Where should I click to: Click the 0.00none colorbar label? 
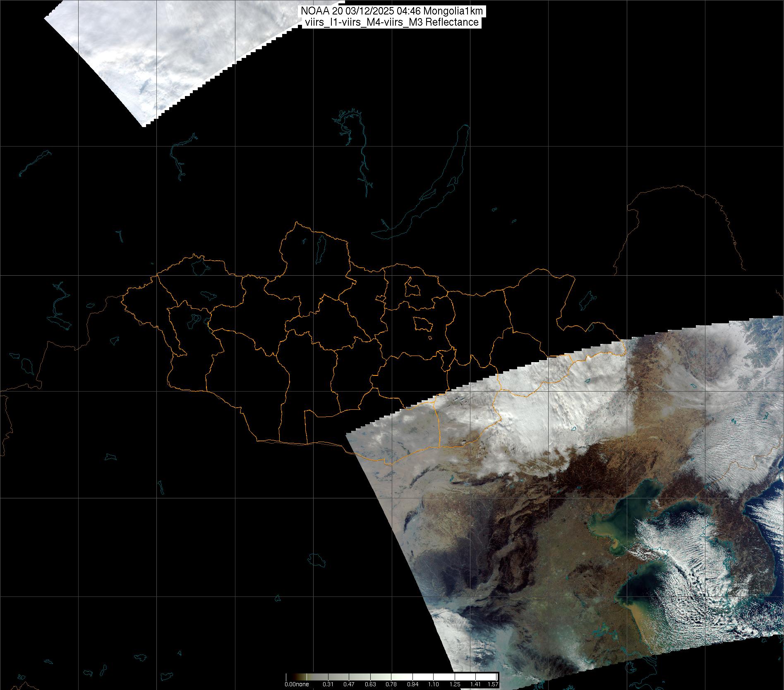[297, 684]
